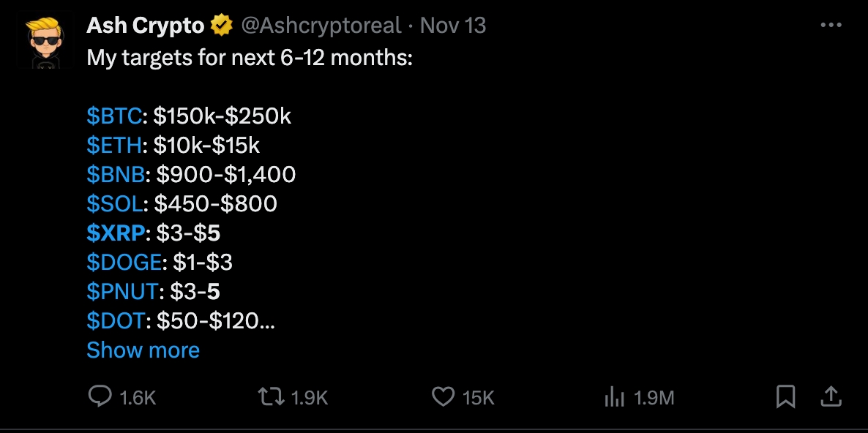Expand the tweet with Show more
The image size is (868, 433).
tap(143, 350)
